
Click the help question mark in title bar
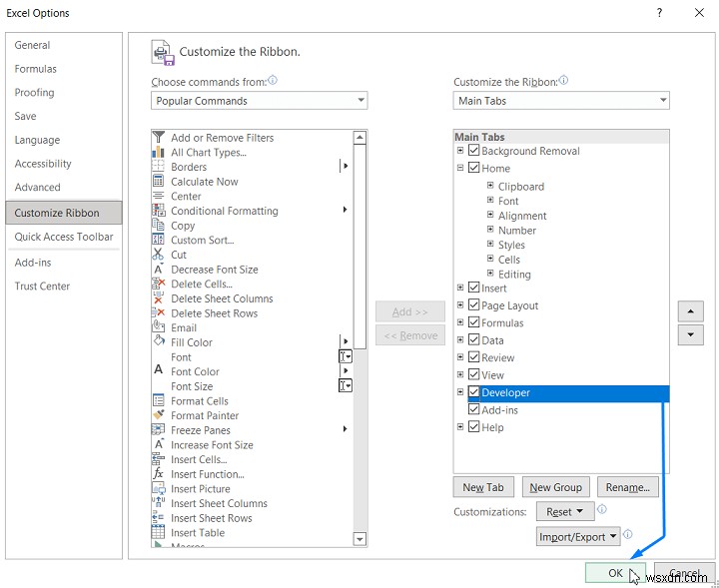tap(659, 13)
